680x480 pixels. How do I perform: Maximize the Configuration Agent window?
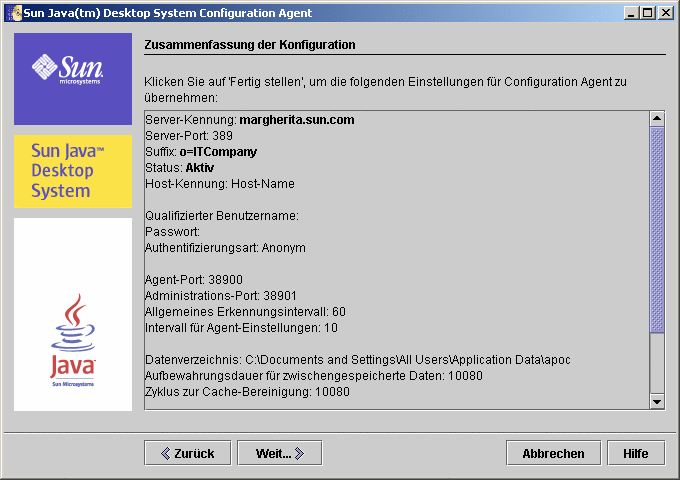click(x=647, y=13)
